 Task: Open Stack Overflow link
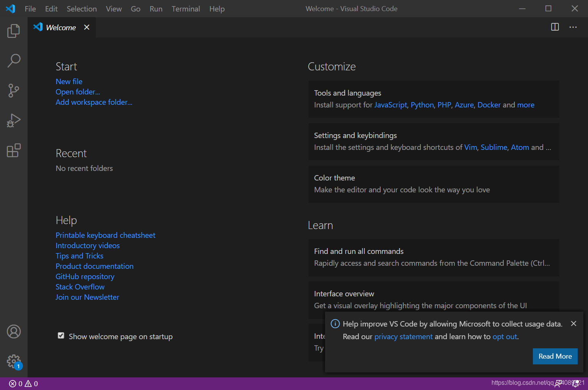[80, 287]
